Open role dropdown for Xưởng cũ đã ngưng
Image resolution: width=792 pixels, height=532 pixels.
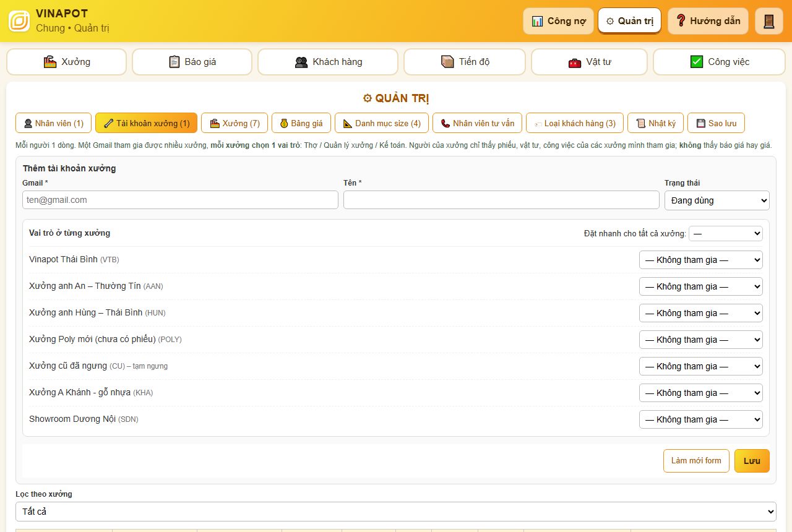(x=701, y=366)
